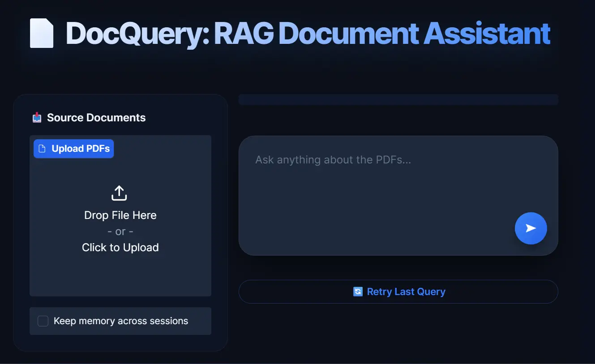This screenshot has height=364, width=595.
Task: Click the Source Documents panel header
Action: click(96, 117)
